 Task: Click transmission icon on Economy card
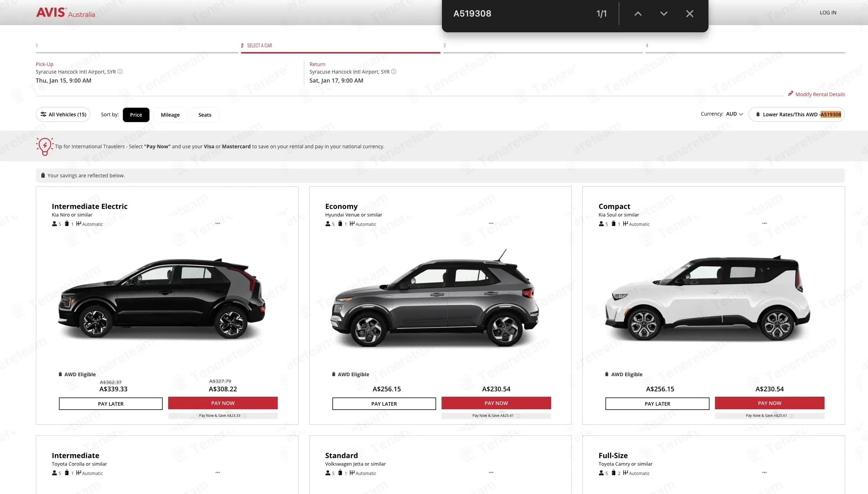[x=352, y=224]
